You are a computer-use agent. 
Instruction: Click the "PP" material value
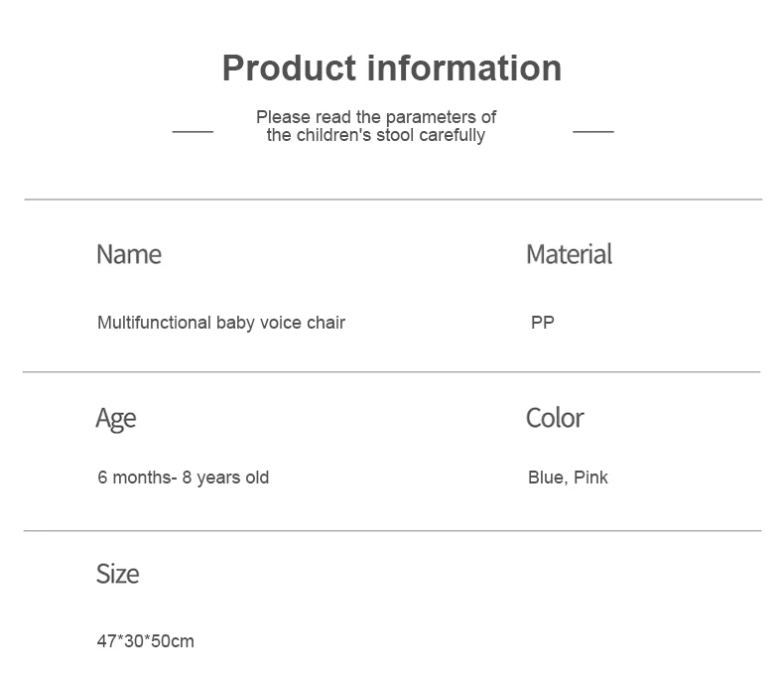point(543,323)
